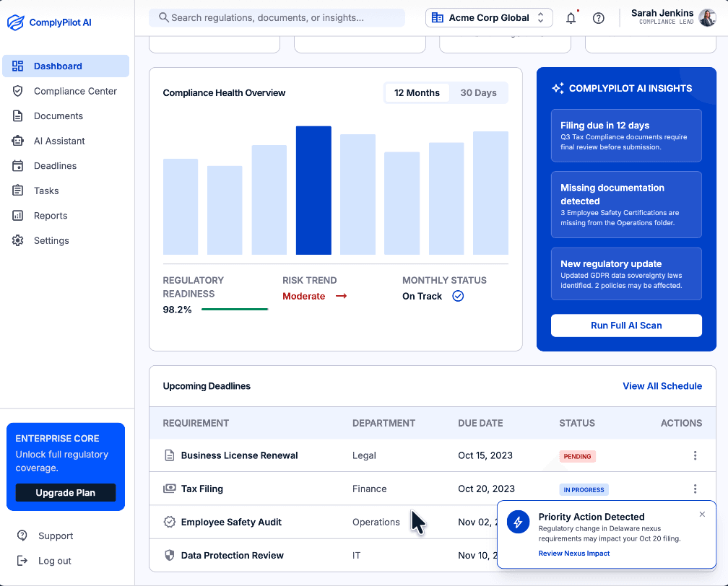Dismiss the Priority Action Detected popup
This screenshot has width=728, height=586.
click(x=702, y=514)
